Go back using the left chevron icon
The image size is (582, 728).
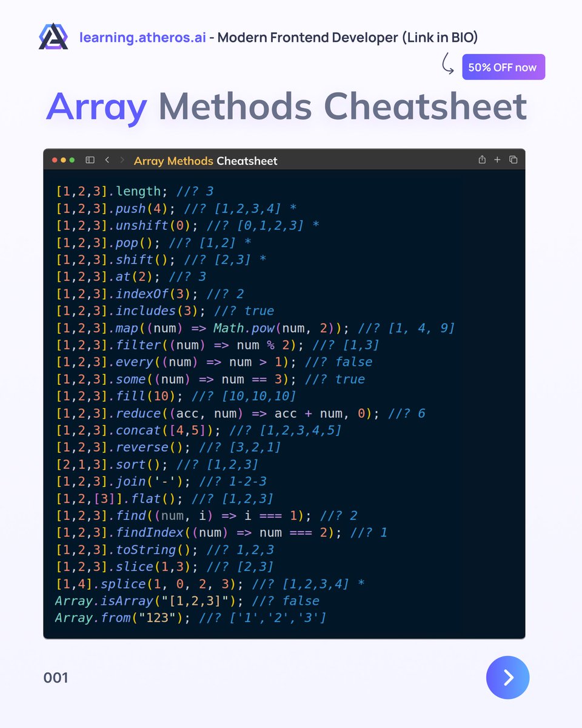coord(107,160)
